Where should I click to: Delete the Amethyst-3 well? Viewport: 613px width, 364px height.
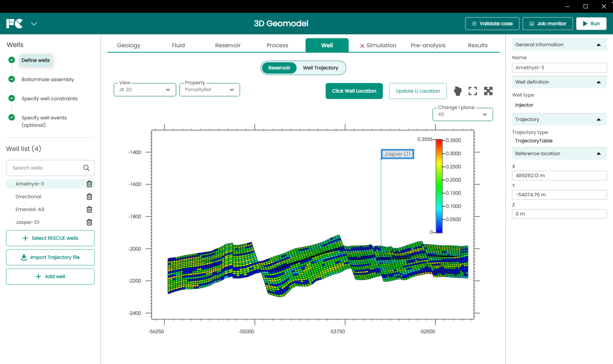pyautogui.click(x=89, y=184)
